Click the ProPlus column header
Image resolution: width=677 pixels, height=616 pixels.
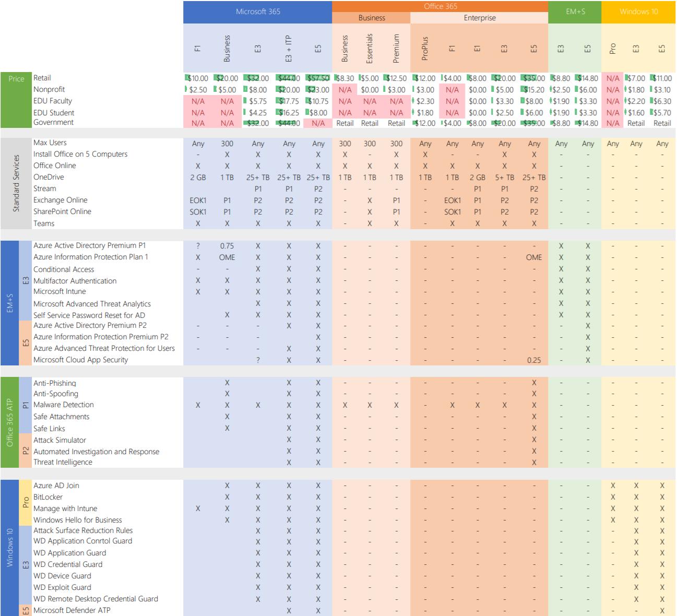tap(425, 49)
